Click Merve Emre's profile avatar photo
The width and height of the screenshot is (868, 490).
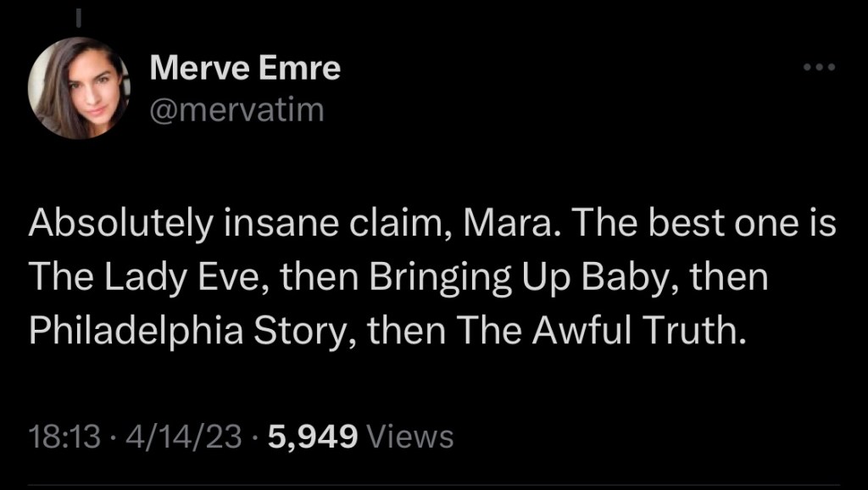(78, 87)
